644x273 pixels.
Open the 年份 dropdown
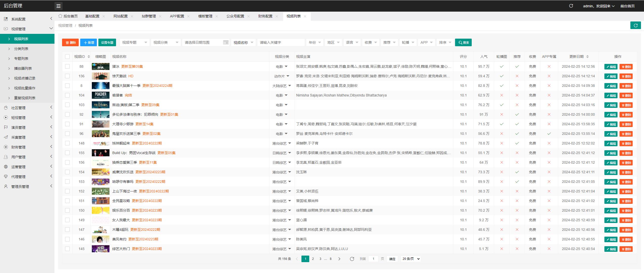click(315, 42)
